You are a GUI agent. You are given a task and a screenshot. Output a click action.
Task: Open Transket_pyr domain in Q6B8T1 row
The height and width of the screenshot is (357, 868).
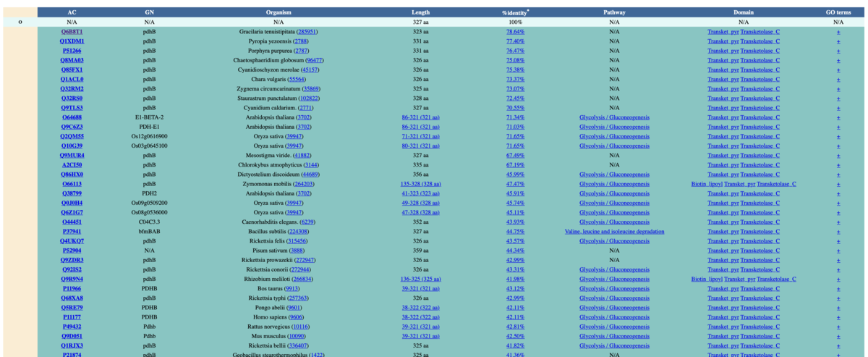tap(723, 32)
